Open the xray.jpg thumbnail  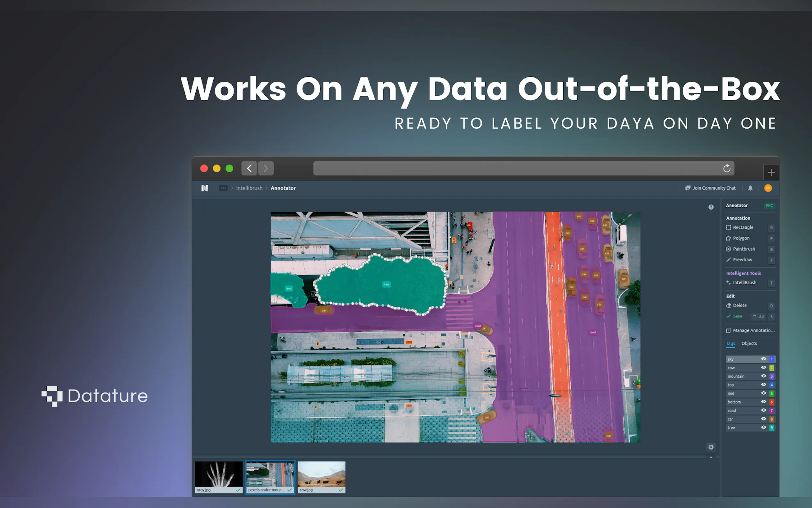coord(219,474)
